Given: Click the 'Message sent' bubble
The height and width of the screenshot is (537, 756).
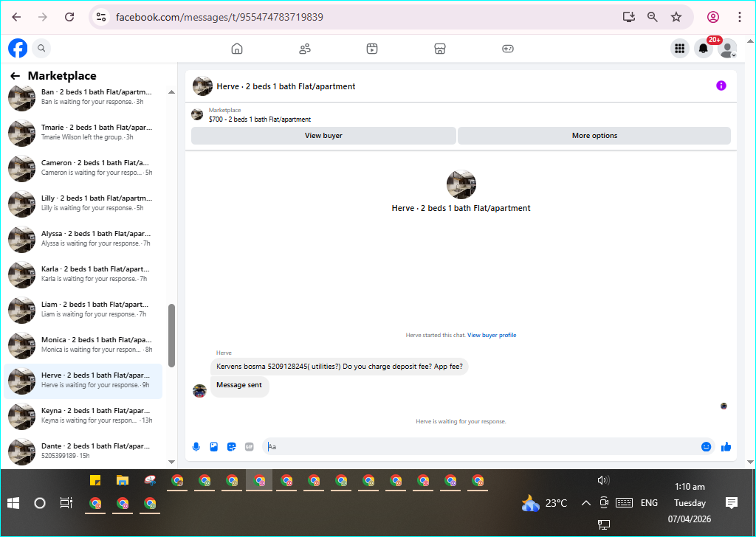Looking at the screenshot, I should point(239,385).
